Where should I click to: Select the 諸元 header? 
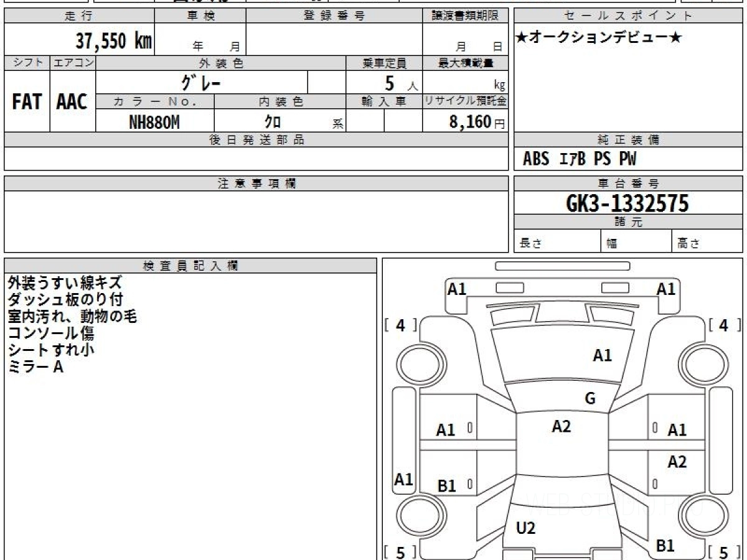coord(628,222)
